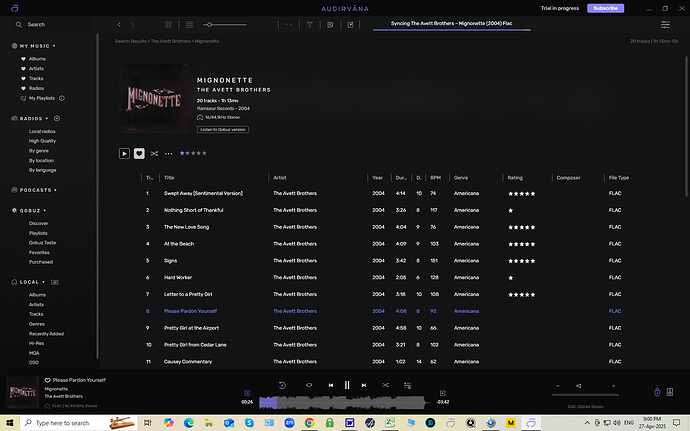
Task: Open the filter funnel icon in toolbar
Action: (309, 25)
